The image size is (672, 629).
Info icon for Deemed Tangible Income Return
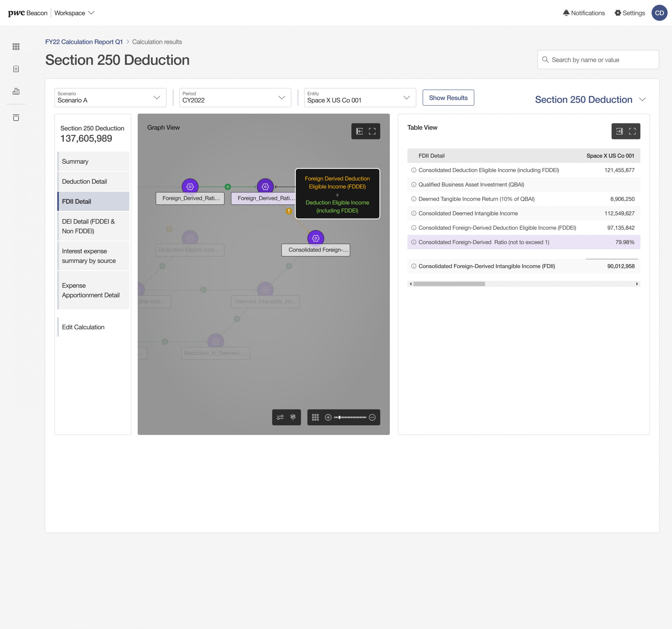pyautogui.click(x=414, y=199)
